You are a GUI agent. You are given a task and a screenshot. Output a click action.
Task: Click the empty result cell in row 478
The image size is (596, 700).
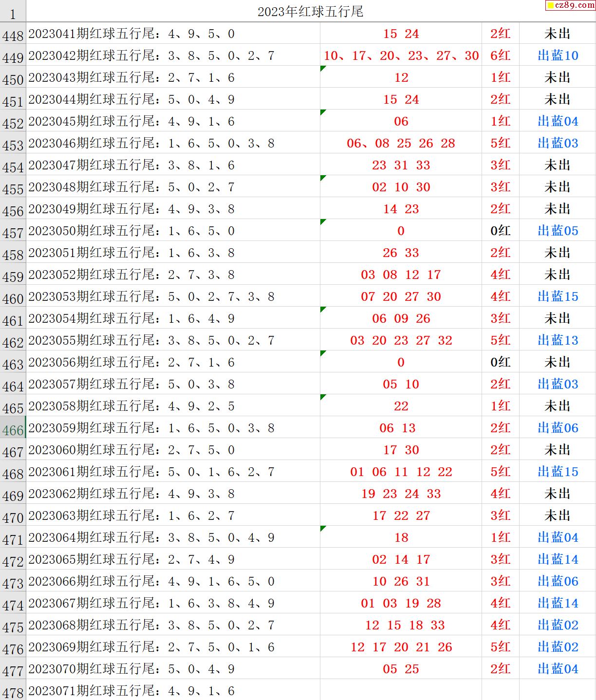click(401, 690)
